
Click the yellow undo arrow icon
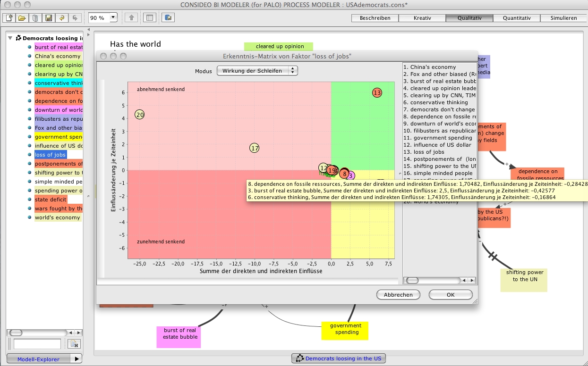(61, 18)
